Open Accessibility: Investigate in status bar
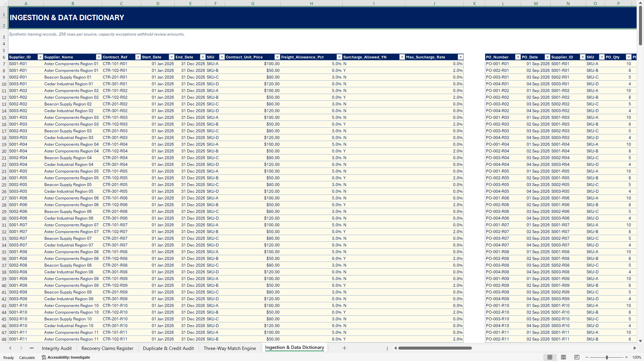This screenshot has width=644, height=361. [66, 357]
